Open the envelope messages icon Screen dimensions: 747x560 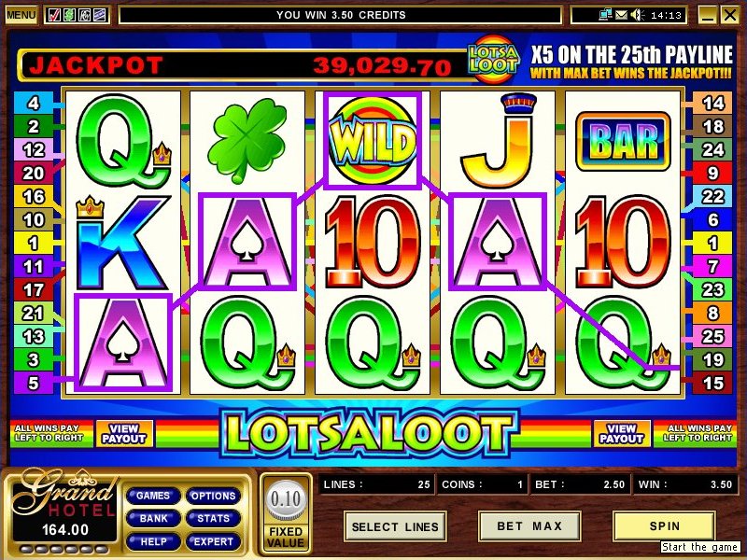tap(621, 15)
